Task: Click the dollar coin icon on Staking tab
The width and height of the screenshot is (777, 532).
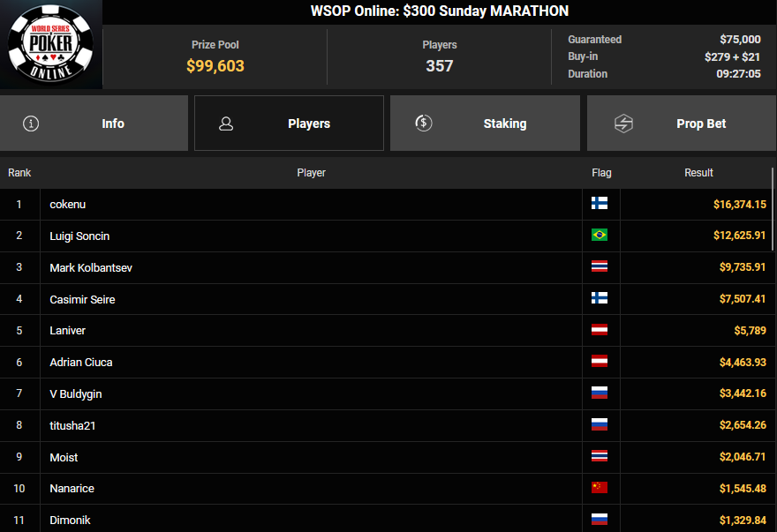Action: (x=424, y=123)
